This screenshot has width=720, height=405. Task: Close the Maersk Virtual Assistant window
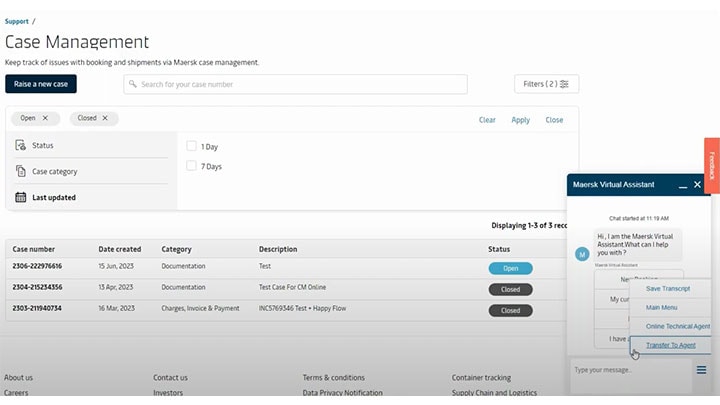[x=698, y=185]
